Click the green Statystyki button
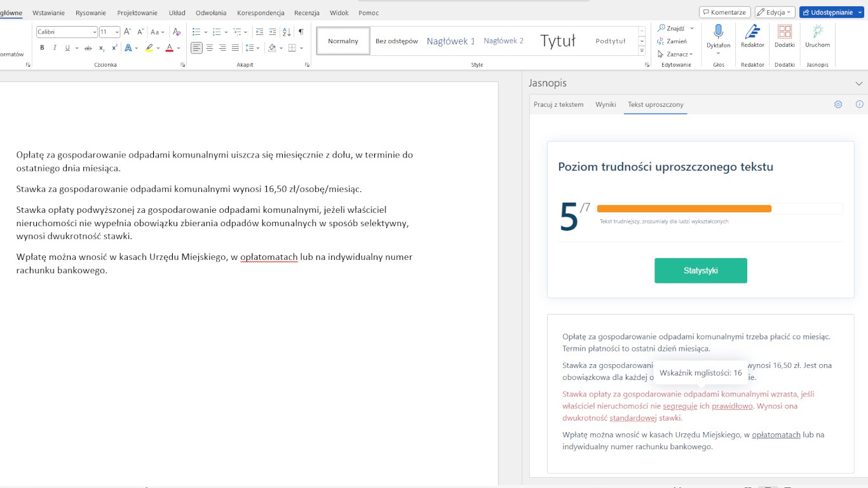The height and width of the screenshot is (488, 868). point(701,271)
